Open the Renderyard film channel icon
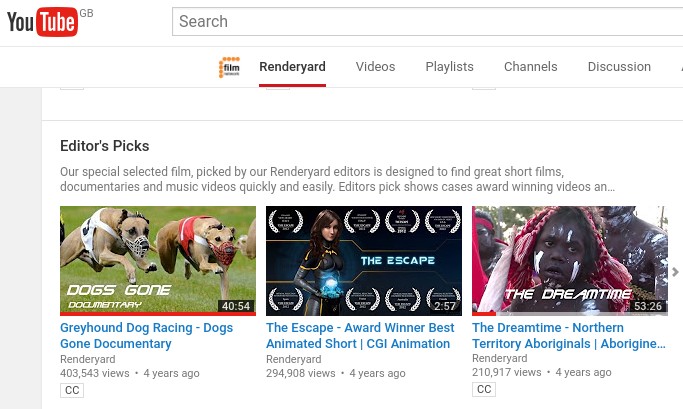The width and height of the screenshot is (683, 409). pyautogui.click(x=229, y=67)
